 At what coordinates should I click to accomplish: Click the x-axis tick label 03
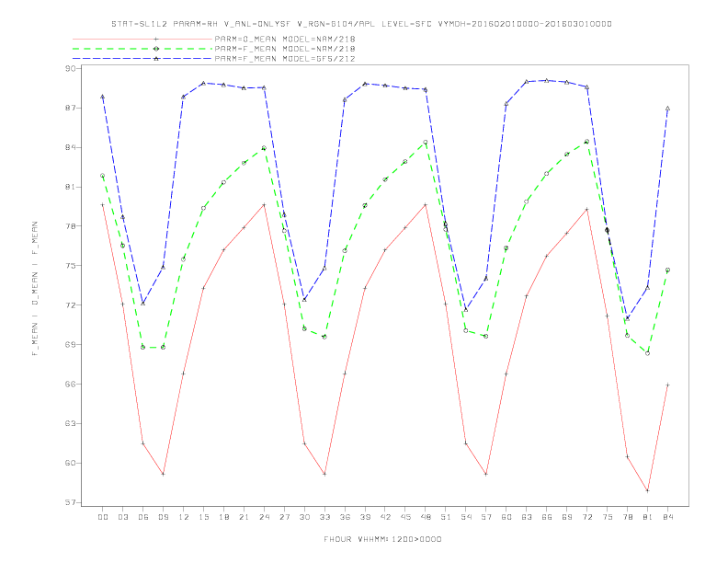click(122, 517)
